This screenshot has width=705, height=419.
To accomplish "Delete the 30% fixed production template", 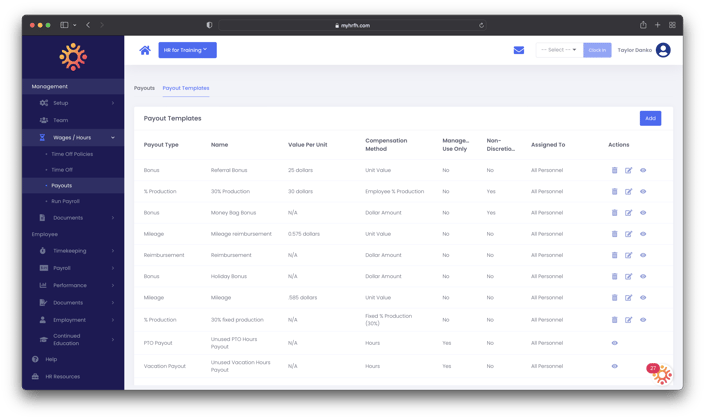I will (614, 320).
